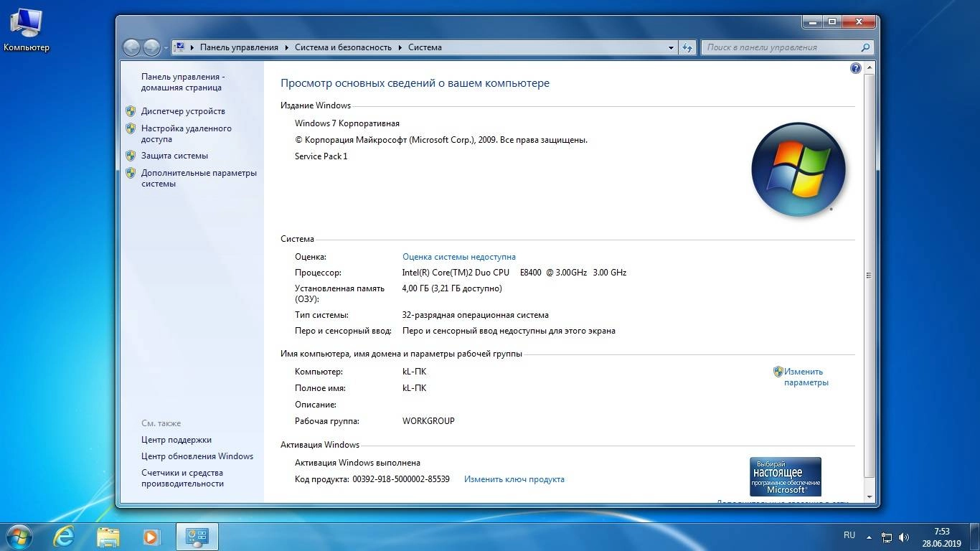
Task: Open Счетчики и средства производительности link
Action: coord(182,478)
